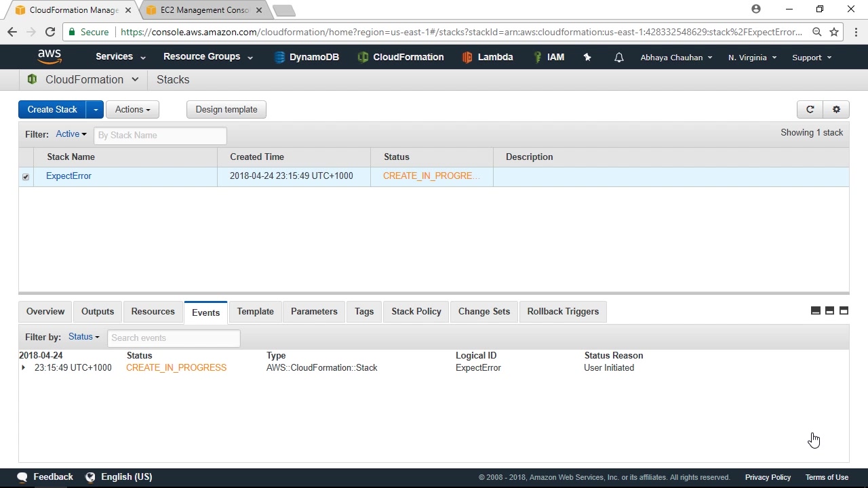Image resolution: width=868 pixels, height=488 pixels.
Task: Open the Privacy Policy link
Action: click(x=768, y=477)
